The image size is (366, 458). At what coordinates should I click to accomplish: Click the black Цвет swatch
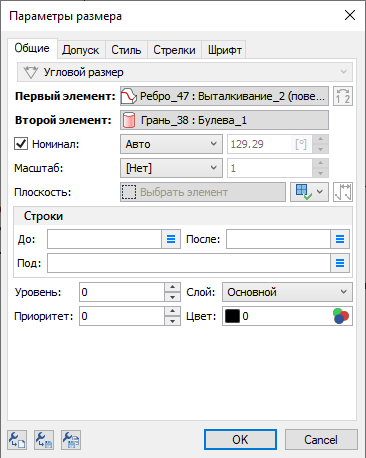(x=232, y=316)
